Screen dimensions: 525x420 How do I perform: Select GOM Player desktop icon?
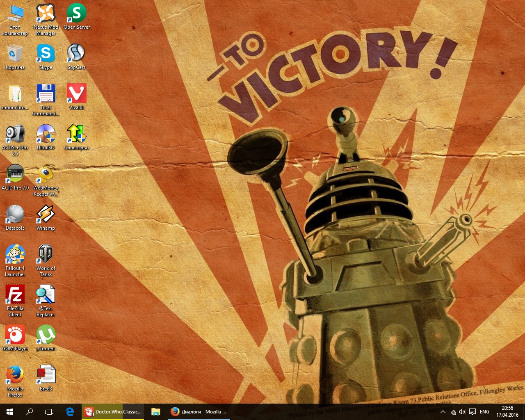pos(15,338)
